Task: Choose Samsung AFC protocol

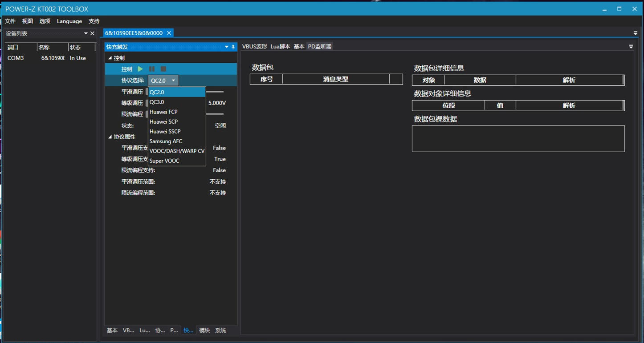Action: (177, 141)
